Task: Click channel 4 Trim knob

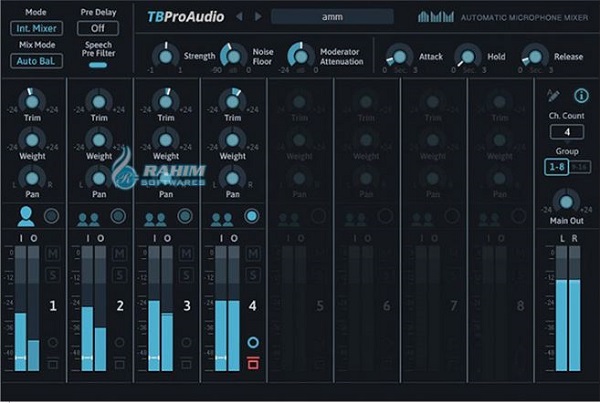Action: point(232,102)
